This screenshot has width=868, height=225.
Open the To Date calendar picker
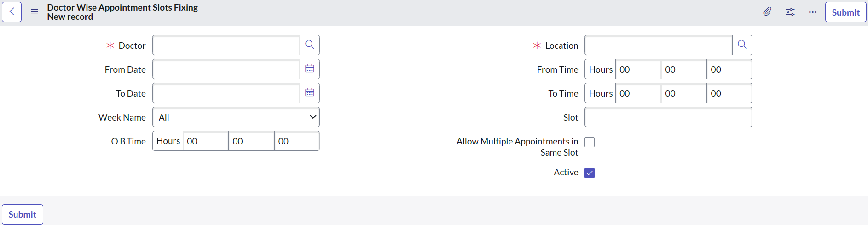(310, 93)
